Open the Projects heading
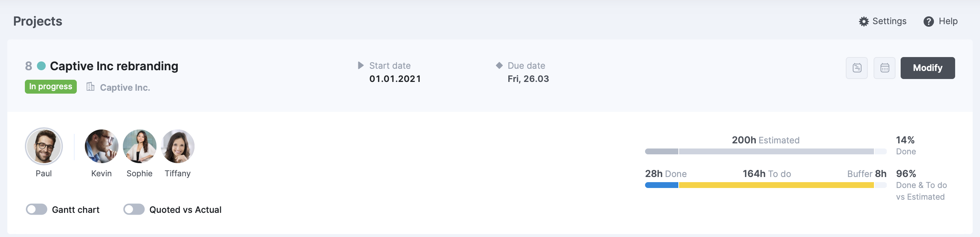 coord(38,21)
